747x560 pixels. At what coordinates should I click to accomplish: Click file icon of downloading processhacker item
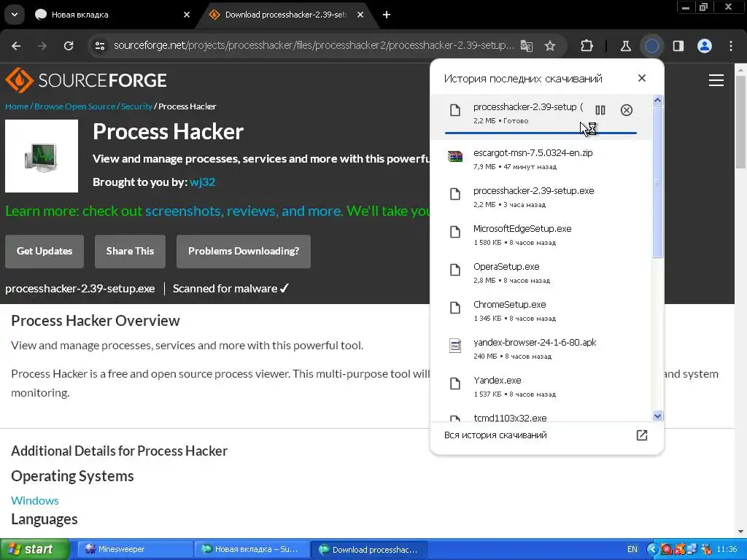[x=455, y=110]
